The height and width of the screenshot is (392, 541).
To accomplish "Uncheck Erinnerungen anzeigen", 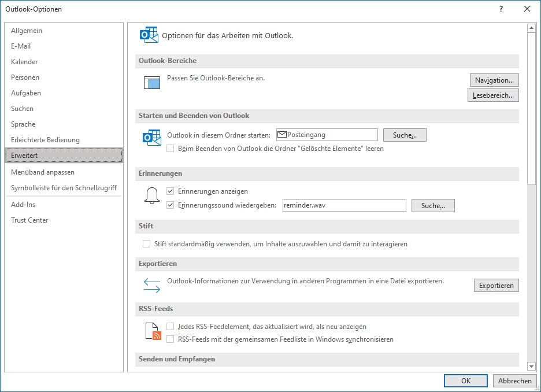I will [x=171, y=191].
